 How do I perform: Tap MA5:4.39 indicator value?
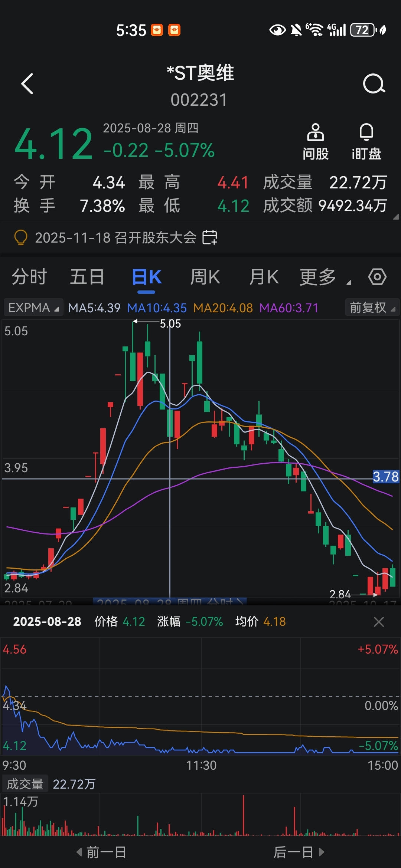tap(94, 308)
